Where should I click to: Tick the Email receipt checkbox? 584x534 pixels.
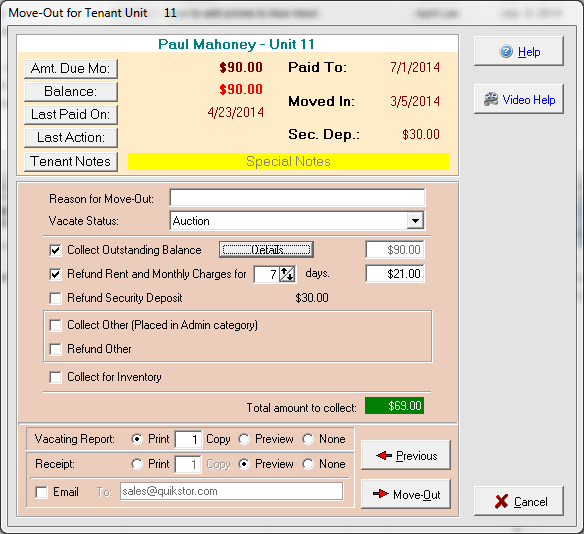[x=41, y=492]
